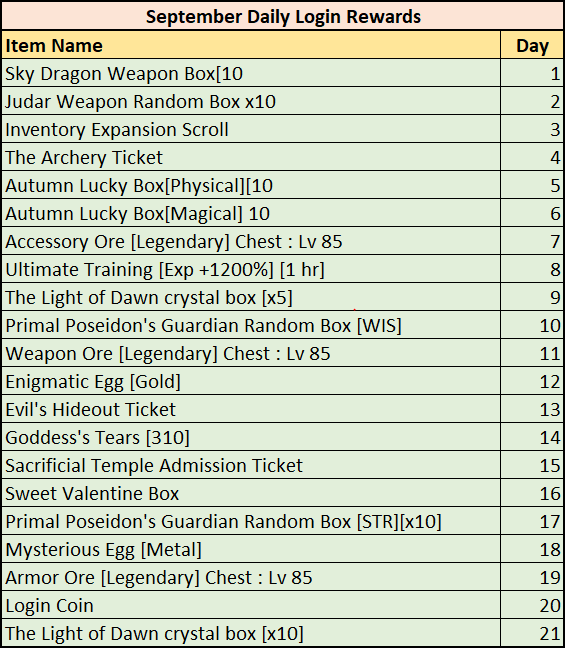Click the Login Coin cell
Screen dimensions: 565x648
(251, 605)
